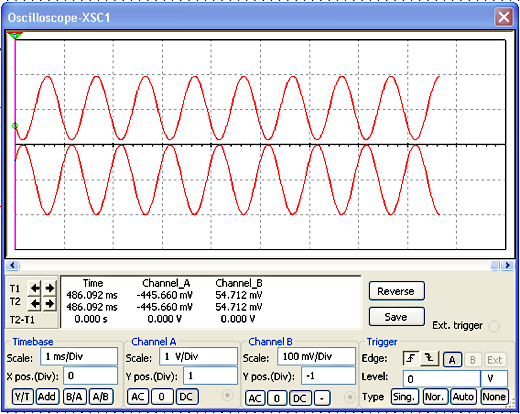This screenshot has width=520, height=414.
Task: Click the Channel A Scale 1 V/Div field
Action: click(x=198, y=357)
